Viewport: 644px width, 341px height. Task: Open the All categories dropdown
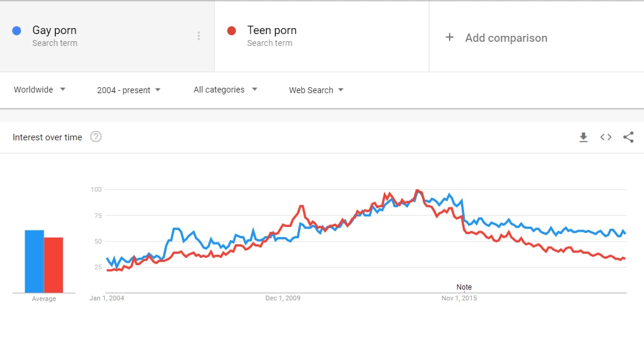coord(225,90)
